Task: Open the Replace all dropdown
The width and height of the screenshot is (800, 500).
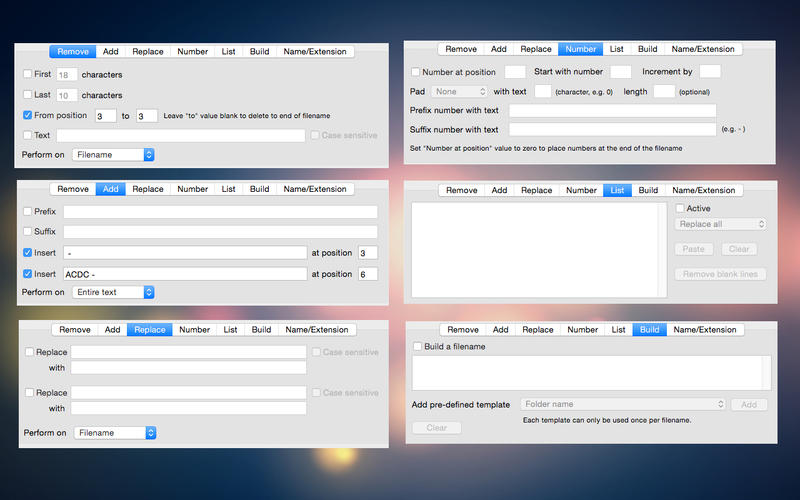Action: point(720,224)
